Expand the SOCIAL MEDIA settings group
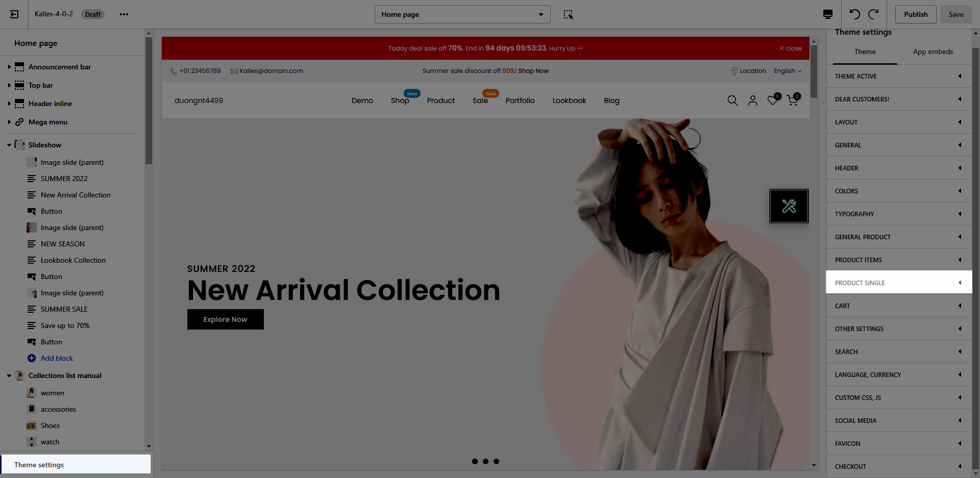This screenshot has width=980, height=478. point(899,420)
